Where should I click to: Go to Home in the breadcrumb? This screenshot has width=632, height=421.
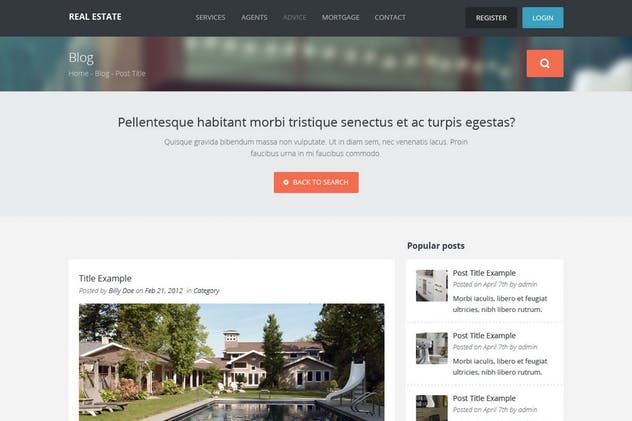coord(78,74)
